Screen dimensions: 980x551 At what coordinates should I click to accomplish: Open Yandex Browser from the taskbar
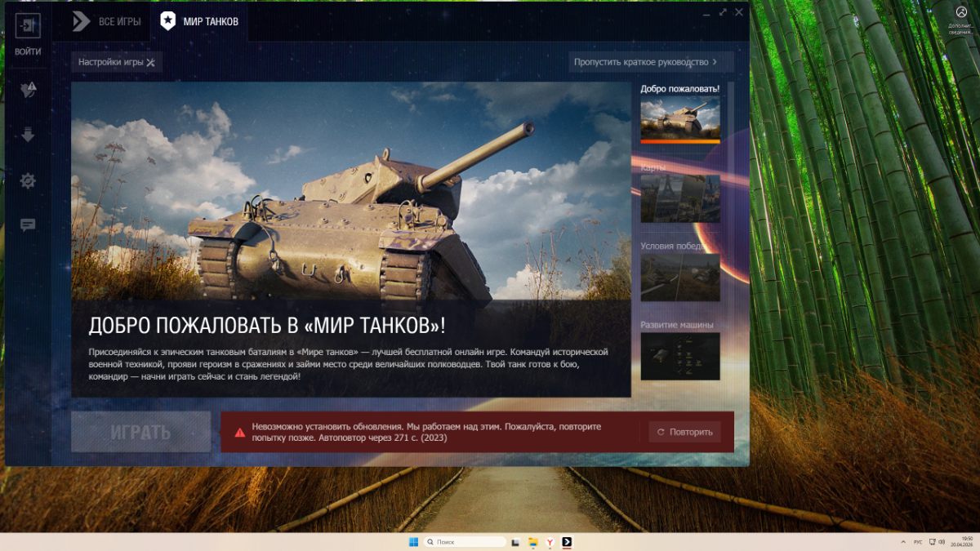pos(550,542)
